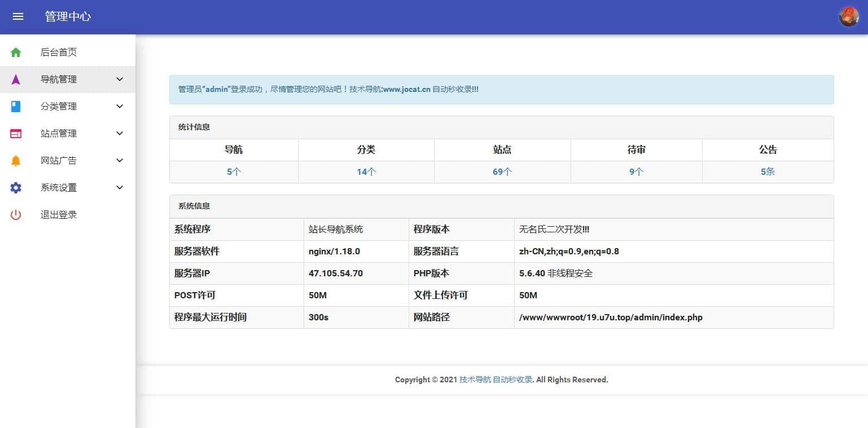
Task: Click the pink window icon for 站点管理
Action: pos(16,134)
